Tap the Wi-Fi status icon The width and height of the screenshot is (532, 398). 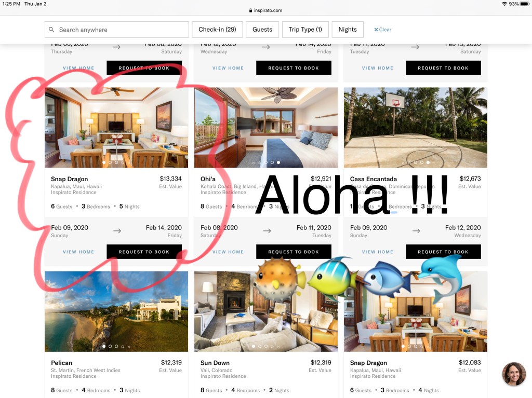[x=504, y=4]
